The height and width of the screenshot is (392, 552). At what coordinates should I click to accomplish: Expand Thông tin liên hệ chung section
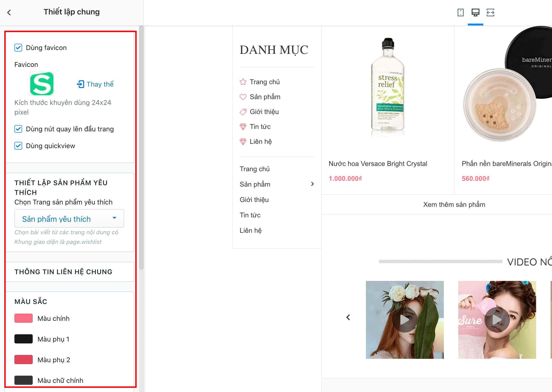[x=70, y=272]
